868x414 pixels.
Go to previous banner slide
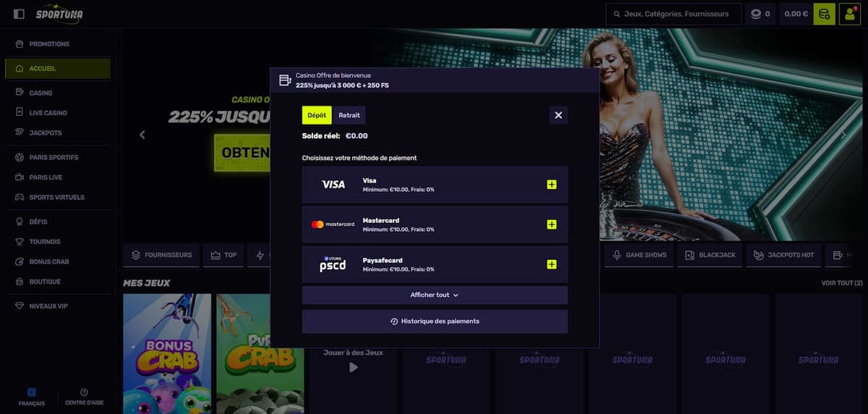[x=142, y=135]
